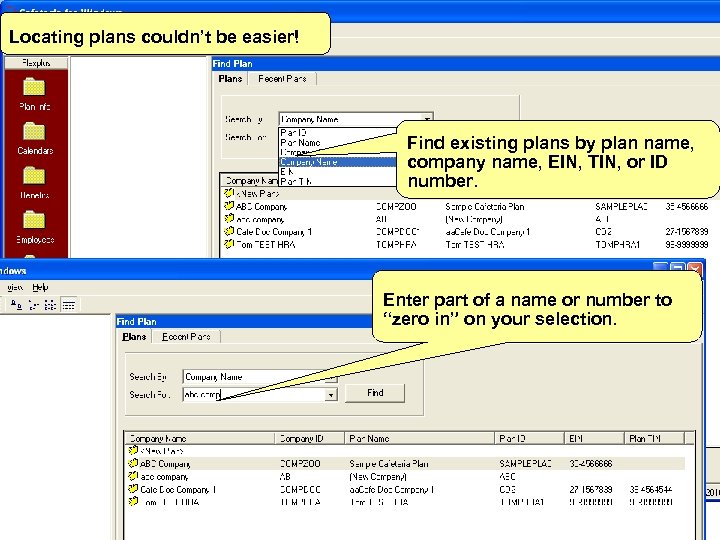Click the Cafe Doc Company 1 row icon in the back window
The width and height of the screenshot is (720, 540).
[x=229, y=231]
